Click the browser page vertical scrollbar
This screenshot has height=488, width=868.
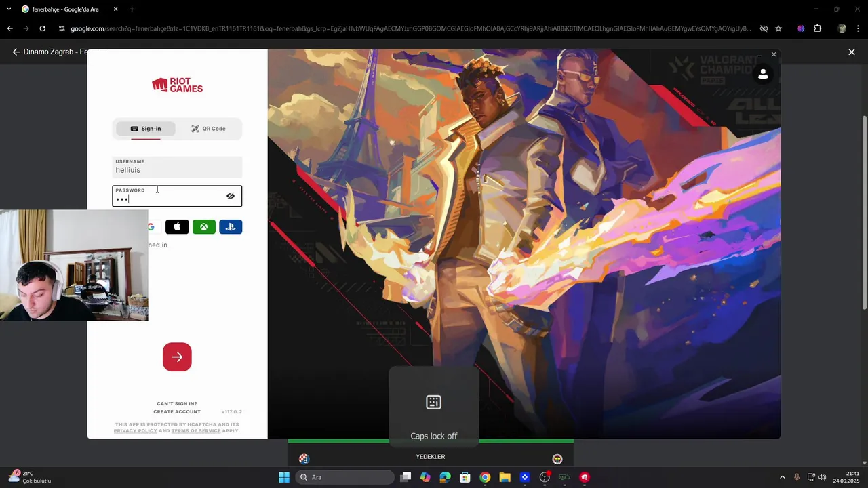[x=864, y=212]
